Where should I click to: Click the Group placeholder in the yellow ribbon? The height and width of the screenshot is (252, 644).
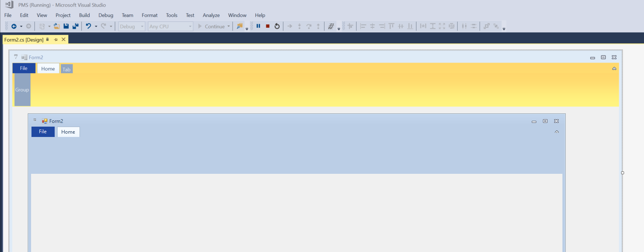click(22, 89)
